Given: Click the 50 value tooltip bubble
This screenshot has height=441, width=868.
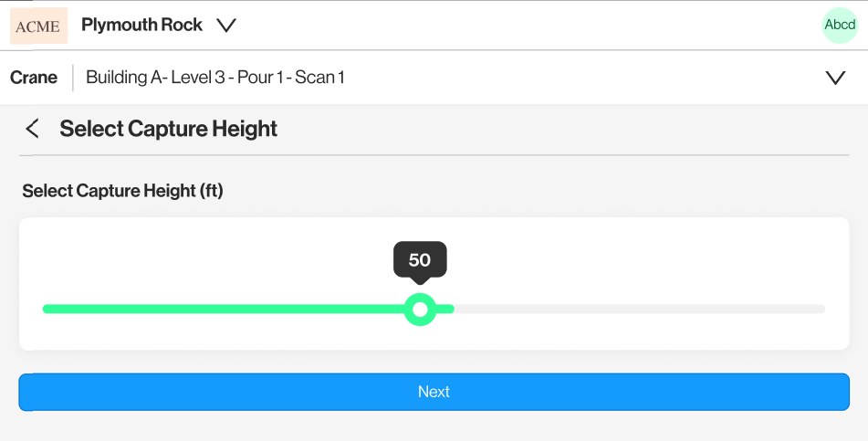Looking at the screenshot, I should tap(420, 260).
